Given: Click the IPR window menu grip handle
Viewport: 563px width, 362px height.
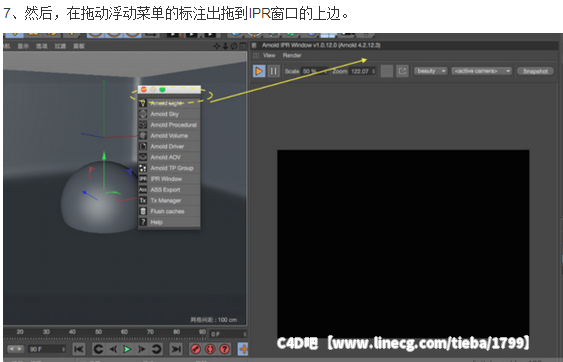Looking at the screenshot, I should point(256,55).
